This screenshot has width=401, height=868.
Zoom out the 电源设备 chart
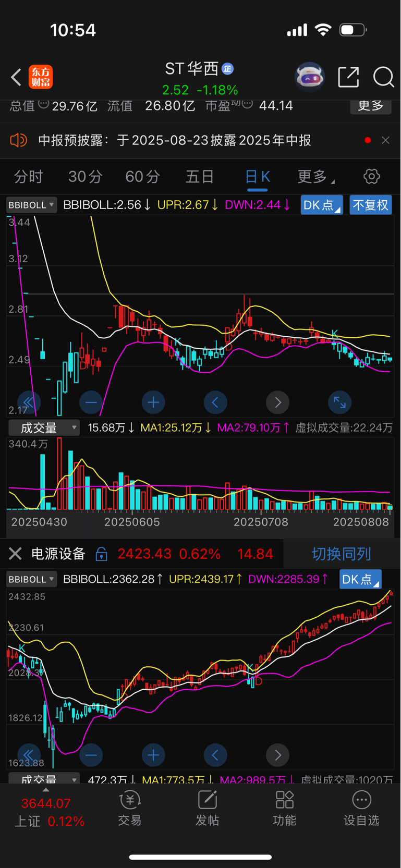pos(91,755)
